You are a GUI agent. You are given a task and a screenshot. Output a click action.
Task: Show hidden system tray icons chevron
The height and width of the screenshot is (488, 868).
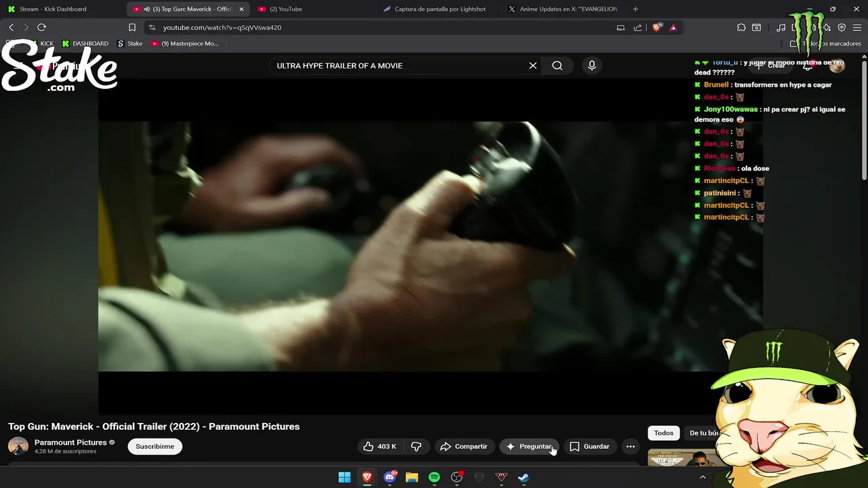703,477
